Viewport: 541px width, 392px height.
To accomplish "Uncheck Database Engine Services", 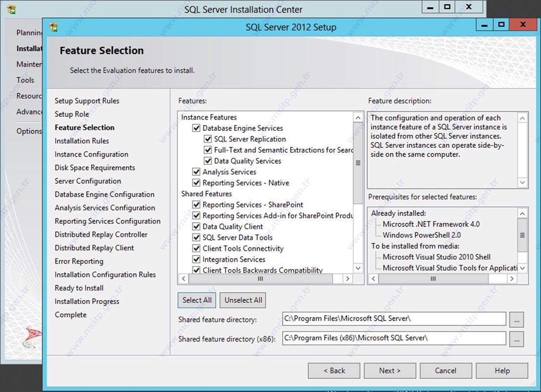I will click(196, 128).
